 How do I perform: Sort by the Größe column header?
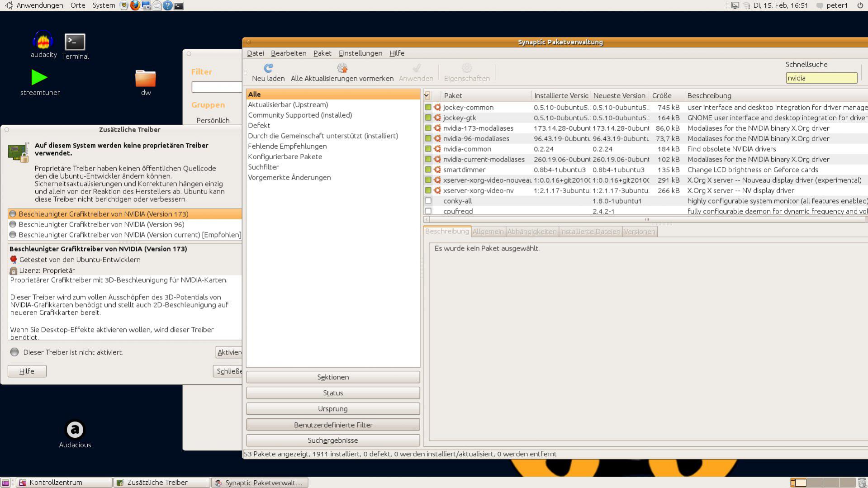point(666,95)
